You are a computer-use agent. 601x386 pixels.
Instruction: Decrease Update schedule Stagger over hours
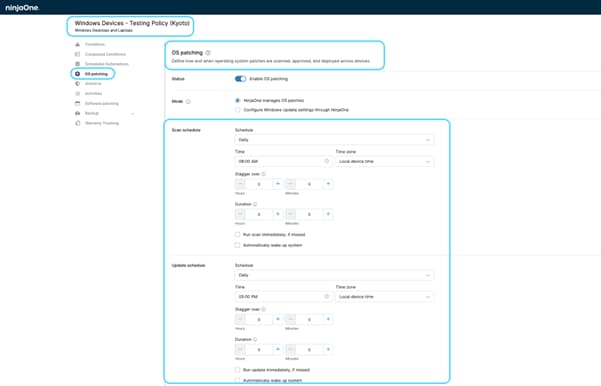(240, 319)
